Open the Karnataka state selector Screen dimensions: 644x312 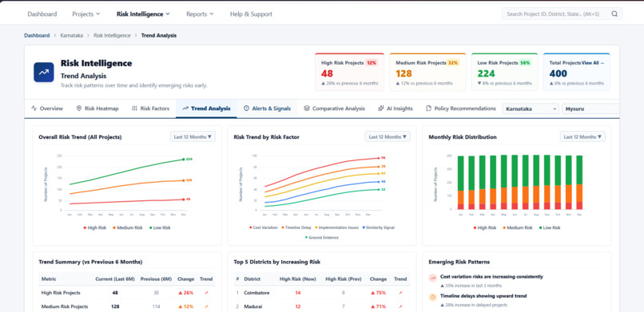[x=531, y=109]
